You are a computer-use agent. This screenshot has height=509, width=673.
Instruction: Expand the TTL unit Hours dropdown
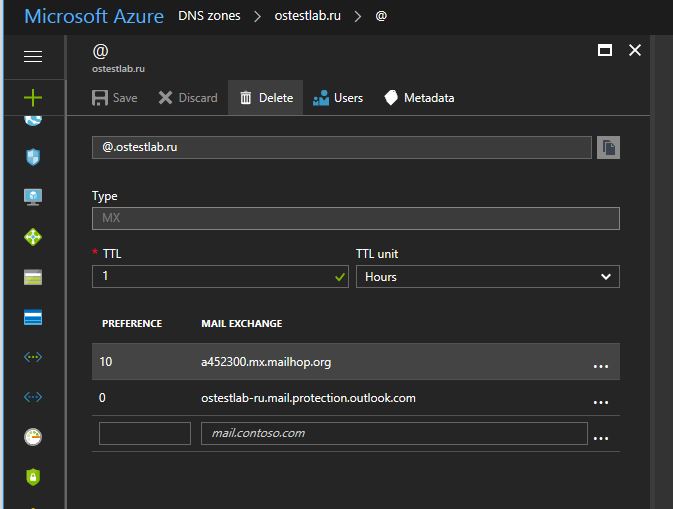point(488,277)
